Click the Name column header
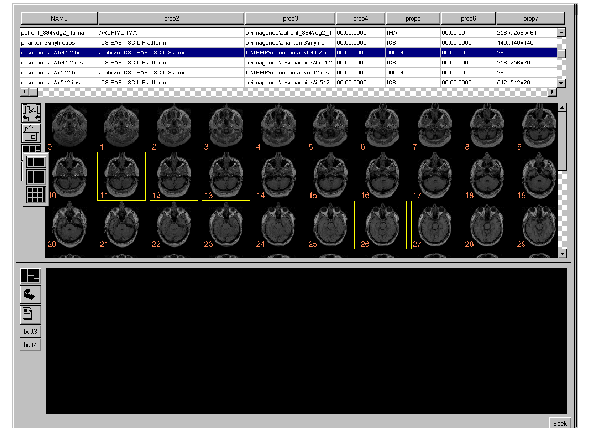The height and width of the screenshot is (433, 591). coord(59,18)
